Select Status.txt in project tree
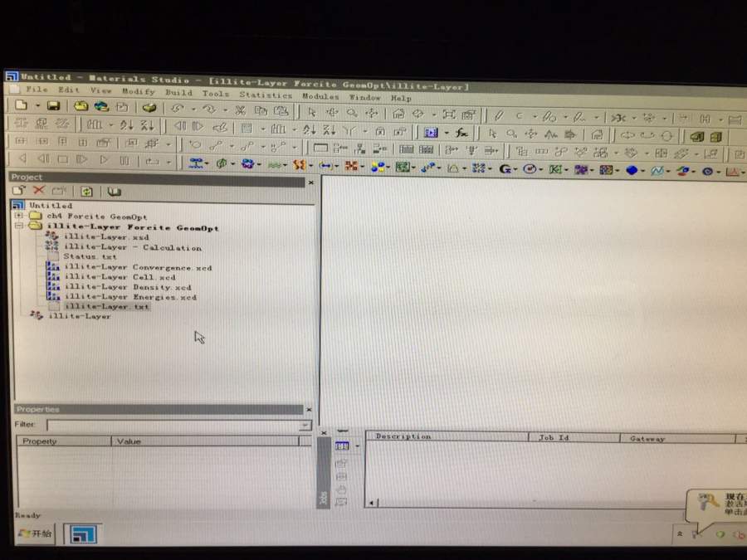The image size is (747, 560). pyautogui.click(x=90, y=256)
